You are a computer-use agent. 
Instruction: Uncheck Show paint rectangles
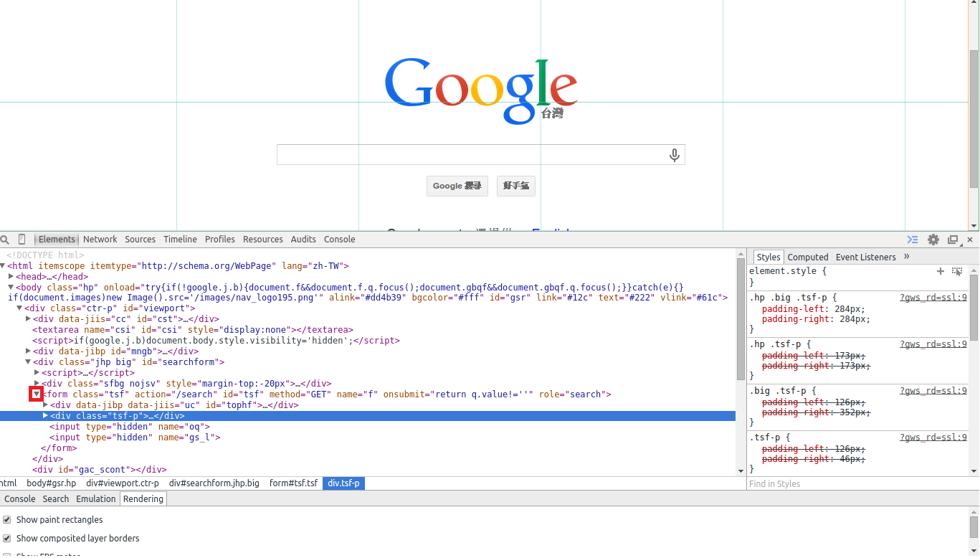point(7,520)
